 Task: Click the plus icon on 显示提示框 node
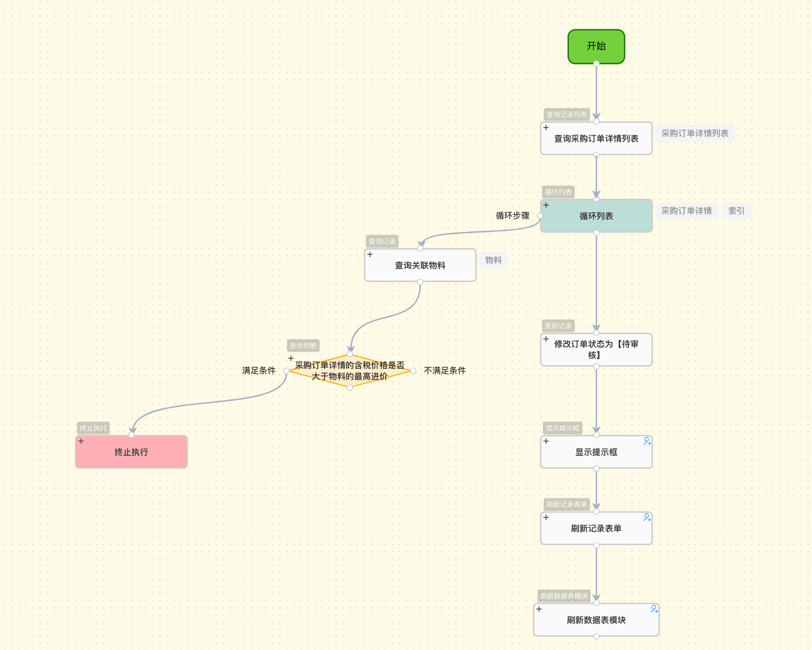[546, 441]
